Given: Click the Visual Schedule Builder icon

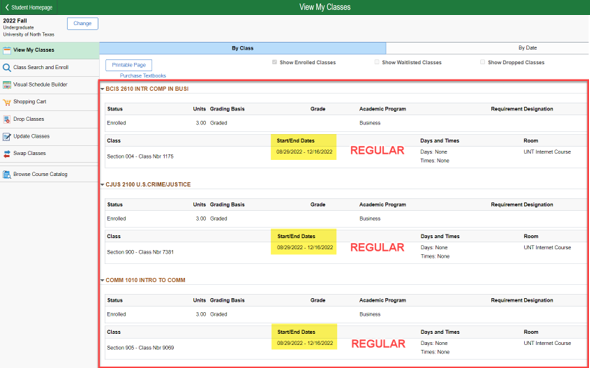Looking at the screenshot, I should tap(7, 85).
